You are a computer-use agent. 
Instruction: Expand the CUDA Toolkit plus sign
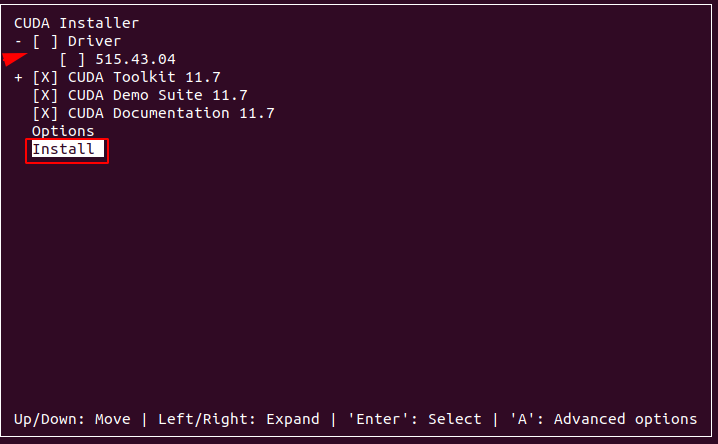coord(18,77)
